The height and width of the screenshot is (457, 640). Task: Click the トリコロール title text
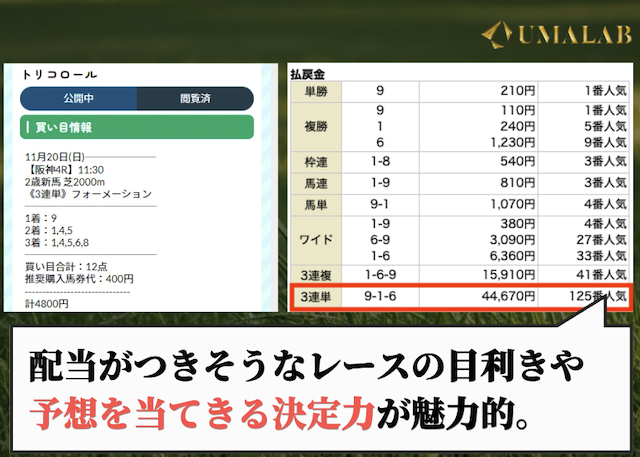click(60, 75)
